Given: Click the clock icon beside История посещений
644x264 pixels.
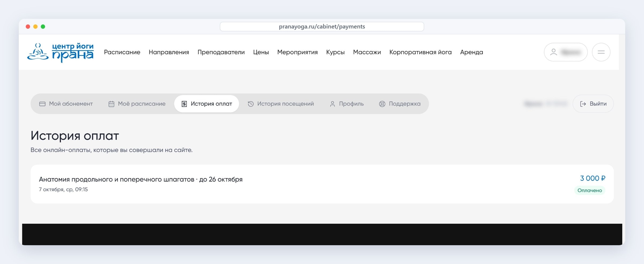Looking at the screenshot, I should [x=251, y=104].
